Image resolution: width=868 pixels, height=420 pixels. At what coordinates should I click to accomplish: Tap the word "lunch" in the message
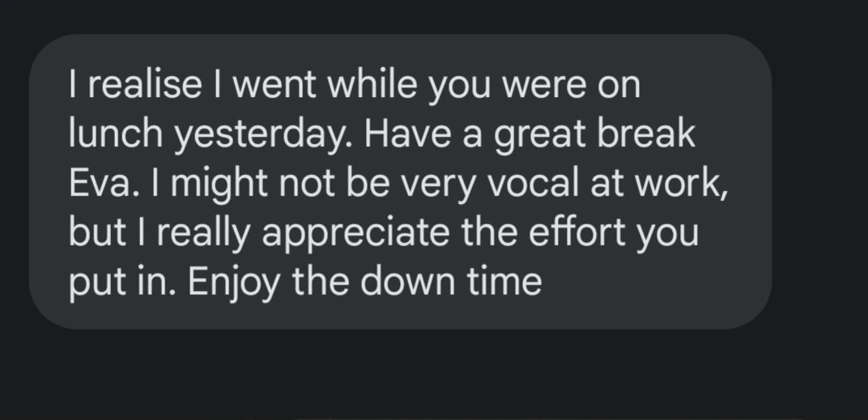[116, 134]
